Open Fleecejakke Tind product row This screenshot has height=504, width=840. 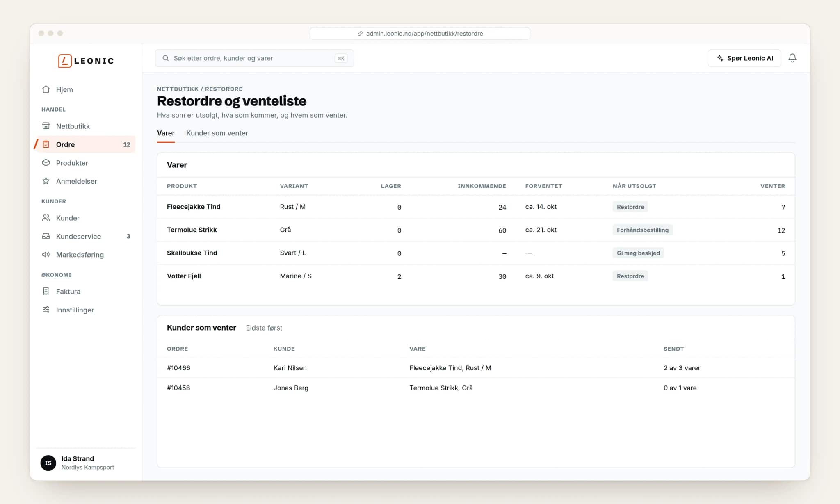pos(476,207)
